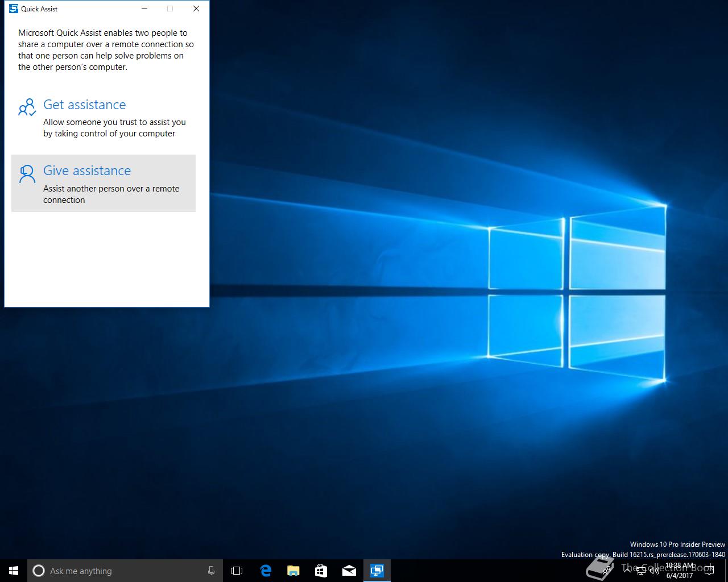
Task: Select the Quick Assist taskbar button
Action: [377, 571]
